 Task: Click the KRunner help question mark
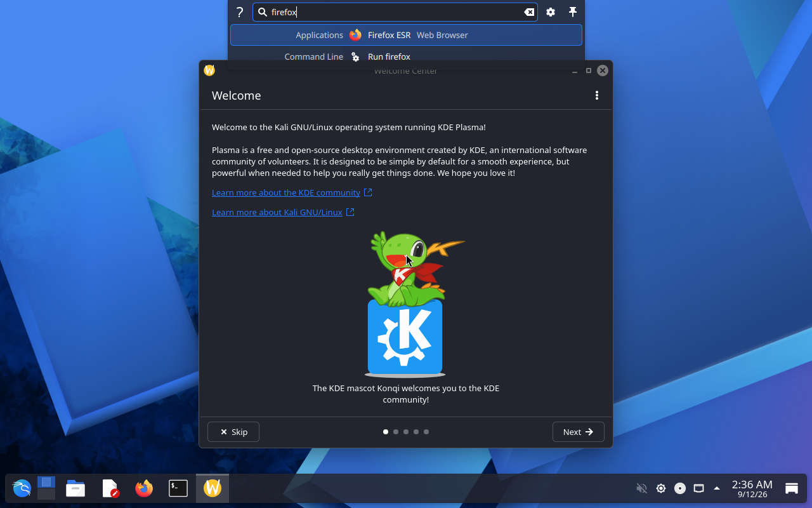tap(240, 12)
